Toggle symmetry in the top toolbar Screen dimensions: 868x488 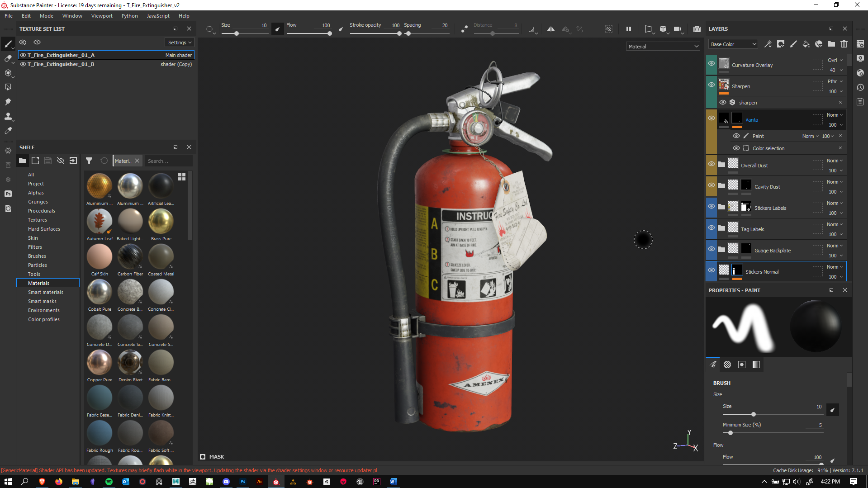[550, 29]
